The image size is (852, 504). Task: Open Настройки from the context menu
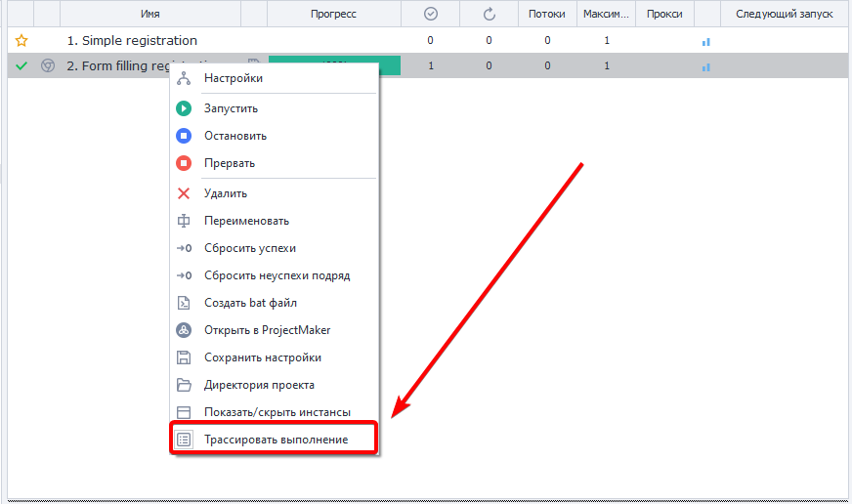pyautogui.click(x=233, y=78)
